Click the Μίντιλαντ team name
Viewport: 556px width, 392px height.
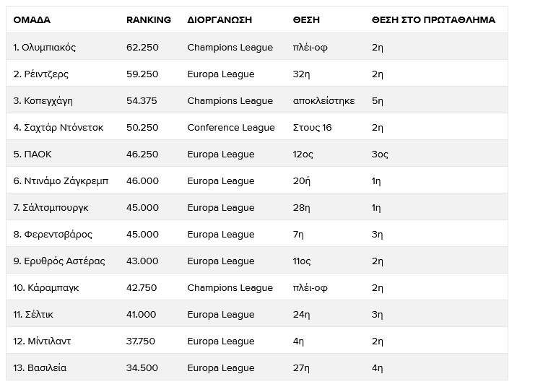click(x=42, y=341)
